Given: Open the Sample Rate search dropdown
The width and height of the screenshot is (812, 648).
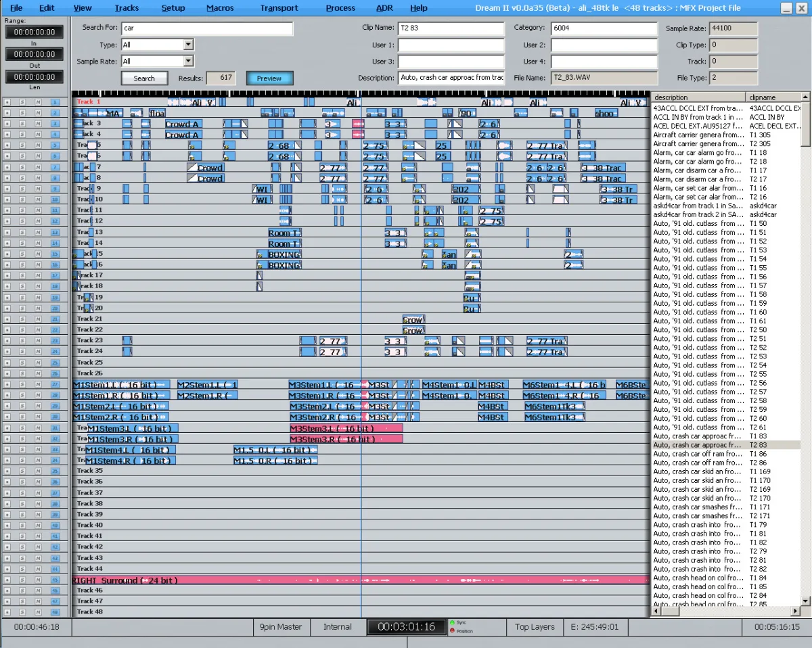Looking at the screenshot, I should tap(188, 61).
